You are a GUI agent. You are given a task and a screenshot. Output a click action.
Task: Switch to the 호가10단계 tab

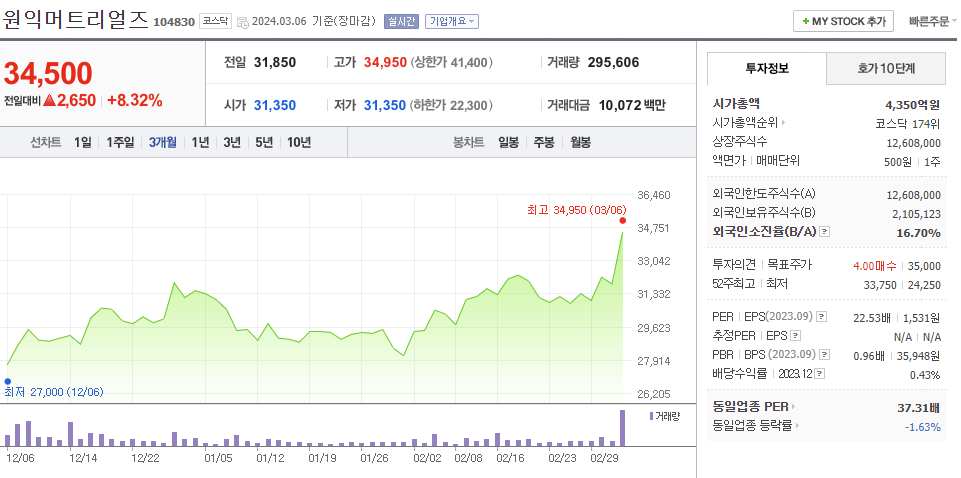886,69
